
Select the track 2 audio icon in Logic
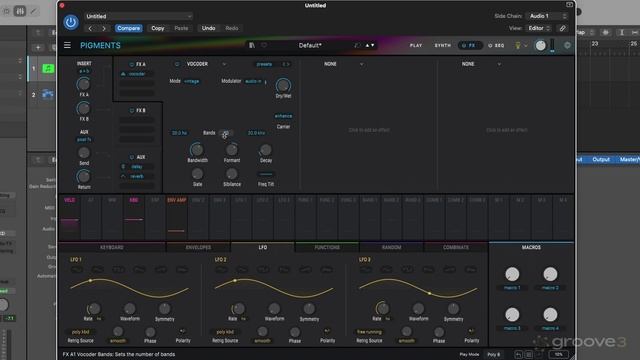[48, 95]
